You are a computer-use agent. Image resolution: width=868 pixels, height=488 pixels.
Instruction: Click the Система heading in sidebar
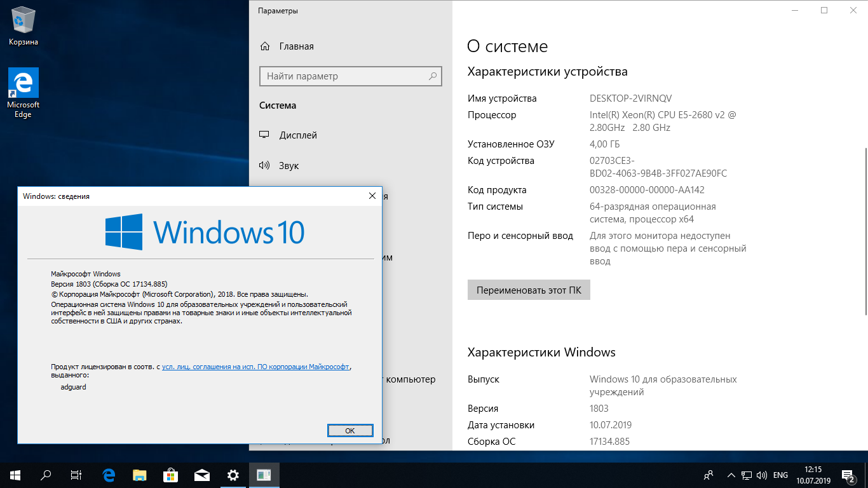[278, 105]
